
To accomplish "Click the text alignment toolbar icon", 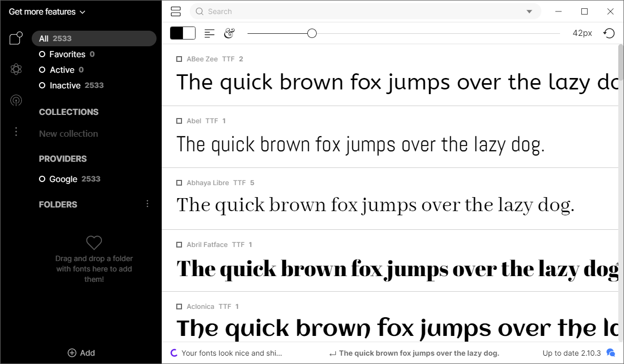I will (x=209, y=33).
